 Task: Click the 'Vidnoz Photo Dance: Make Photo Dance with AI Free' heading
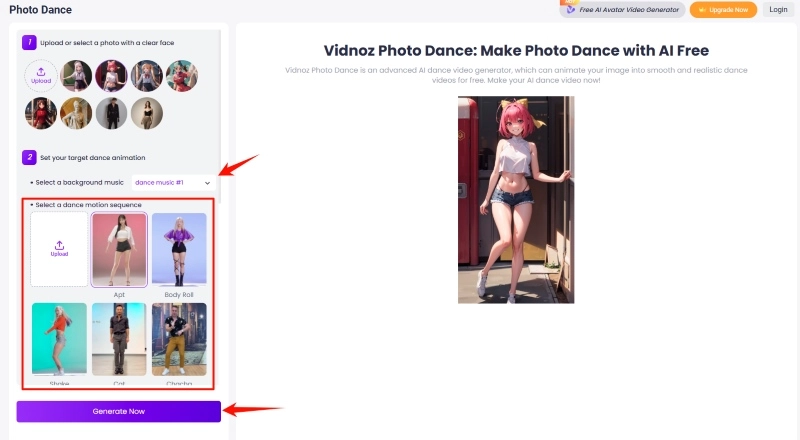point(516,51)
